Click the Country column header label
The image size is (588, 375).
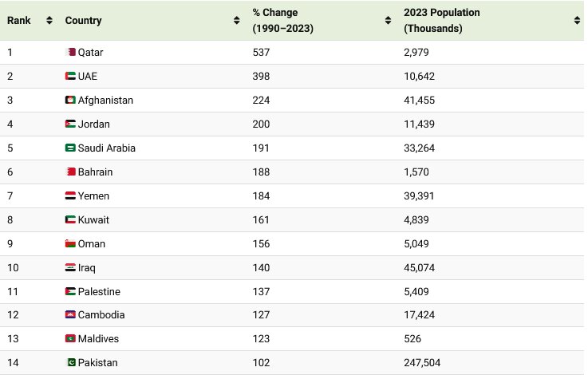click(83, 20)
